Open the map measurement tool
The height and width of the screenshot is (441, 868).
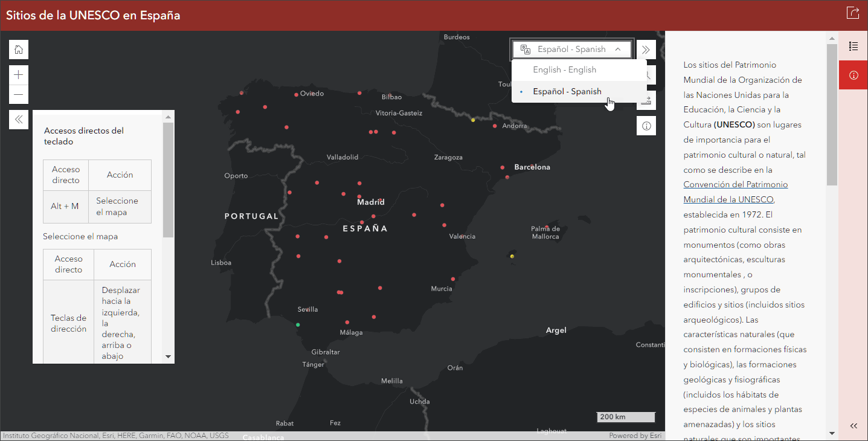(x=646, y=100)
